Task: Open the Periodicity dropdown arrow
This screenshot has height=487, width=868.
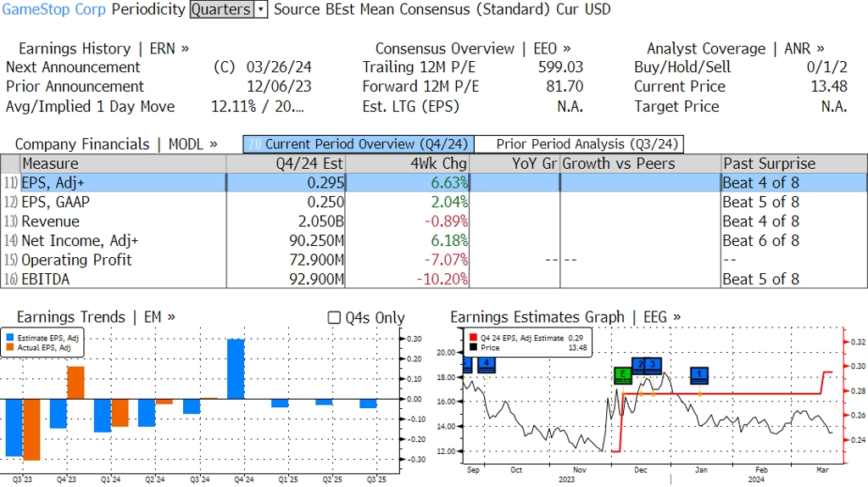Action: click(x=261, y=9)
